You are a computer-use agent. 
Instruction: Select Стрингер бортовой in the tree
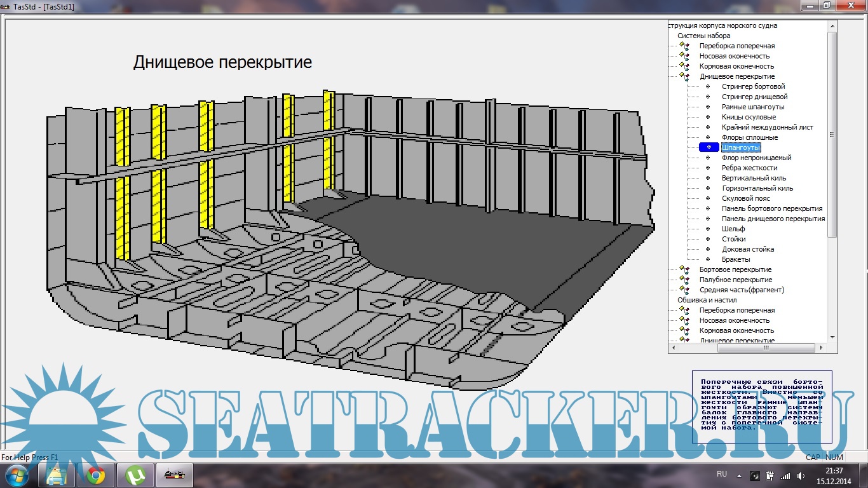753,86
